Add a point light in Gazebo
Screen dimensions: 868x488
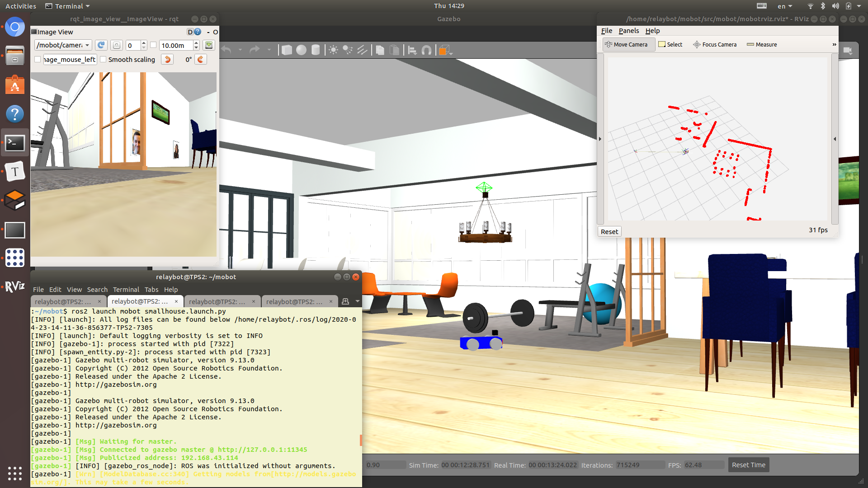point(333,50)
